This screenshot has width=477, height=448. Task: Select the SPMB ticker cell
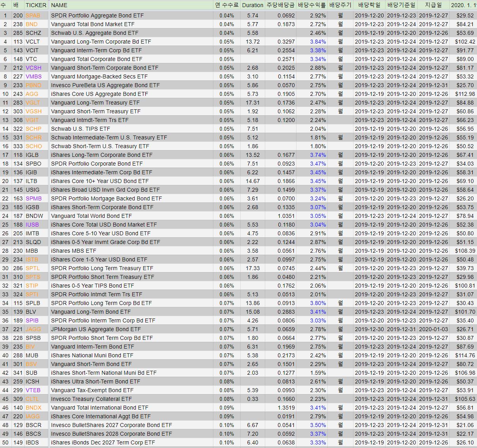point(34,198)
